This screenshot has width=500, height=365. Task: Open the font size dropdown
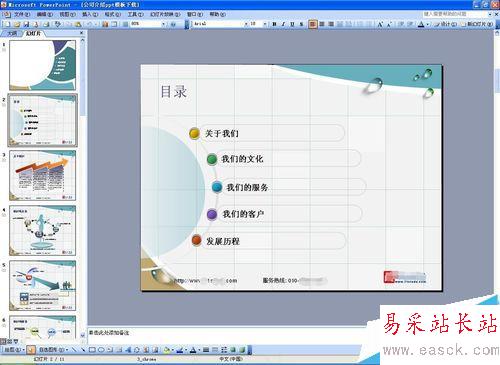[265, 24]
